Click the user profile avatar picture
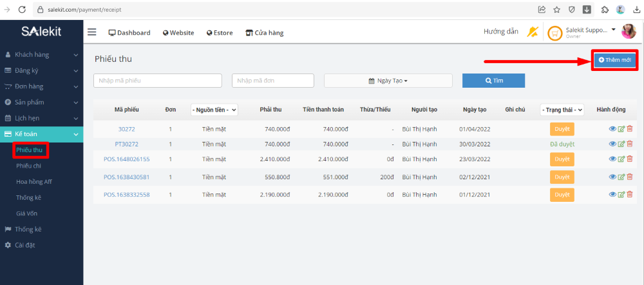Viewport: 644px width, 285px height. click(629, 32)
